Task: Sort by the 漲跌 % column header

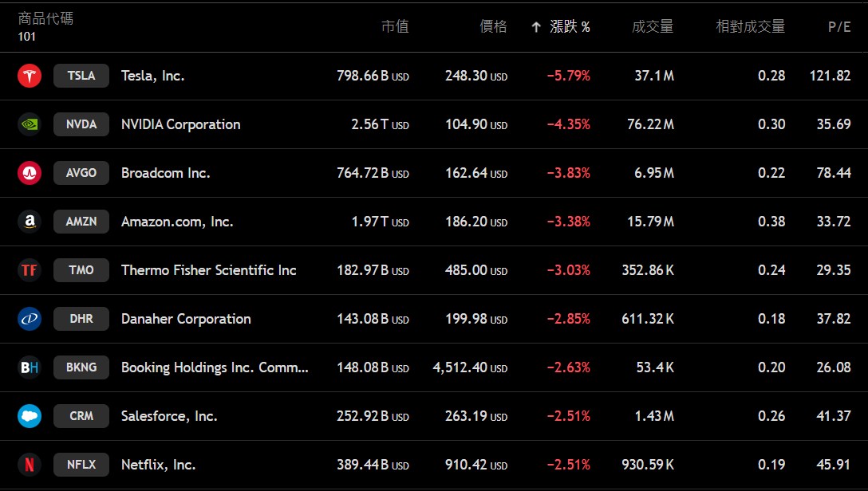Action: 570,27
